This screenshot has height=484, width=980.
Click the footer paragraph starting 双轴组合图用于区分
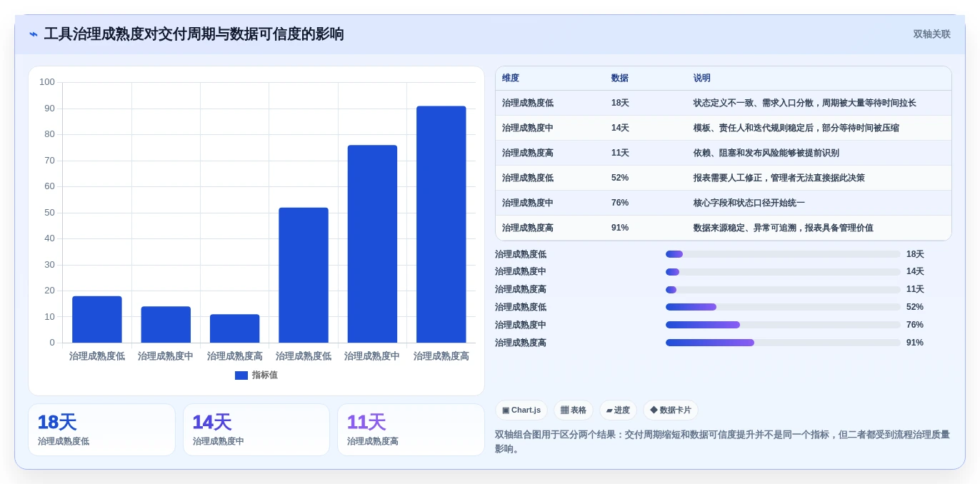coord(723,441)
